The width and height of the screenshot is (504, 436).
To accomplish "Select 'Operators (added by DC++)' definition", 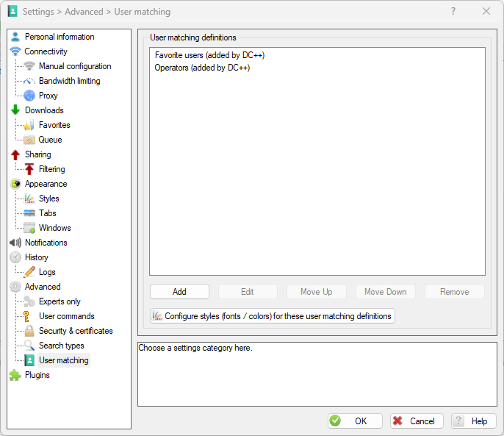I will click(x=202, y=68).
